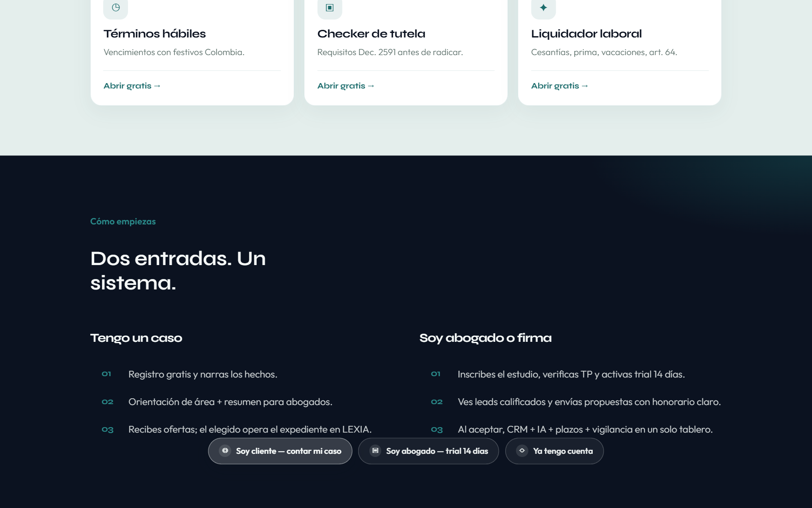Click the 02 number beside Ves leads calificados
The height and width of the screenshot is (508, 812).
(437, 402)
